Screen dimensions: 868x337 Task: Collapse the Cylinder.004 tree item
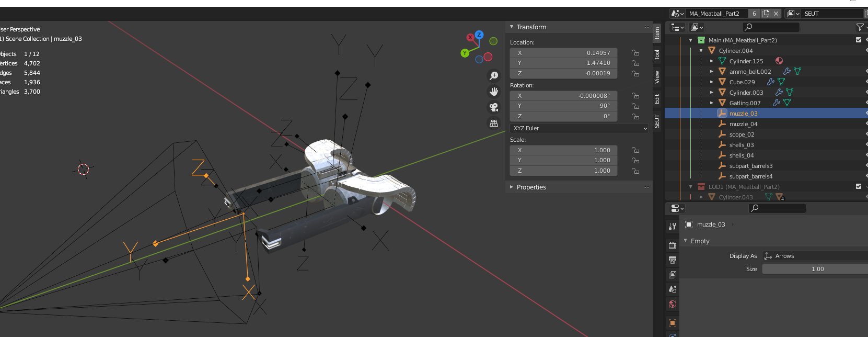(x=701, y=51)
